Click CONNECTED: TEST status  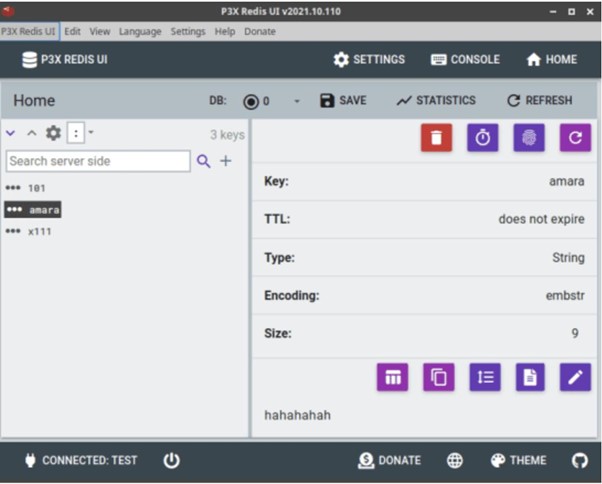point(81,460)
